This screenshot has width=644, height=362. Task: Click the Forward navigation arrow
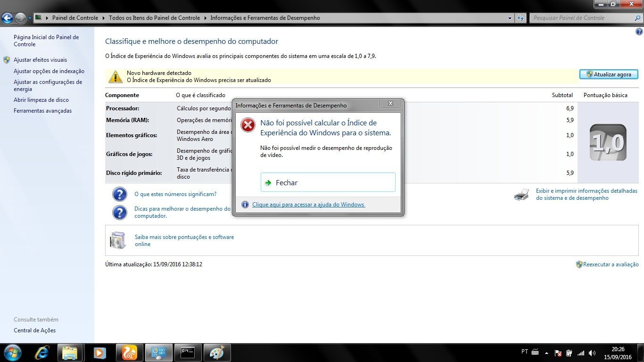pyautogui.click(x=20, y=18)
